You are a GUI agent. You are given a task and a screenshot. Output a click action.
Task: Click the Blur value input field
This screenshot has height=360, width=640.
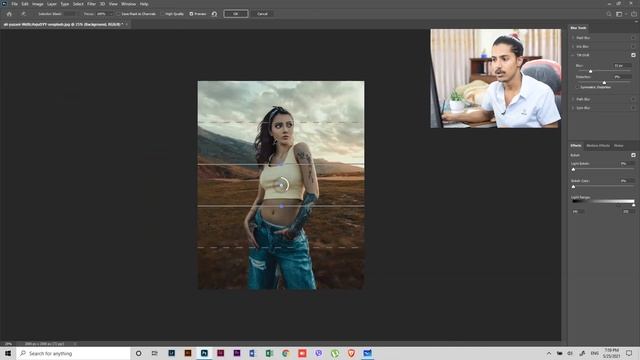click(x=622, y=65)
